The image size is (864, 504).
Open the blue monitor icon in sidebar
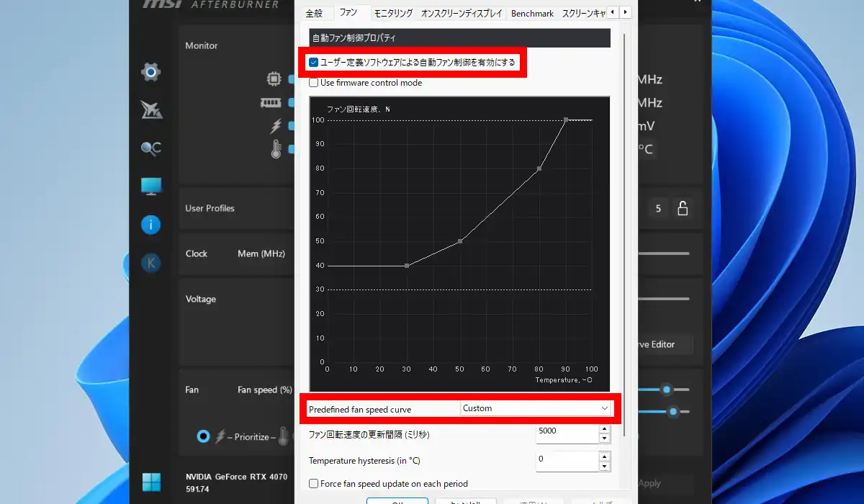coord(151,186)
